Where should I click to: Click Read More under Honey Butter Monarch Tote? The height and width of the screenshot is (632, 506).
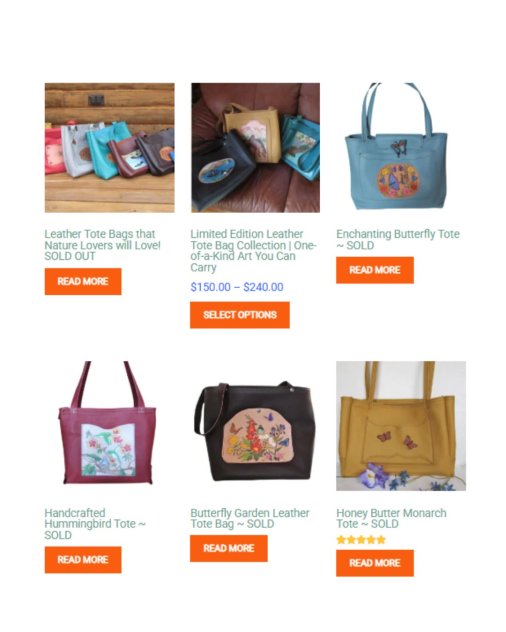tap(375, 563)
